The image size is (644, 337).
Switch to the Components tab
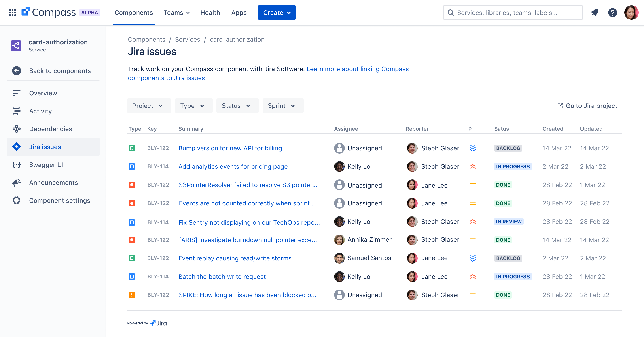[133, 13]
